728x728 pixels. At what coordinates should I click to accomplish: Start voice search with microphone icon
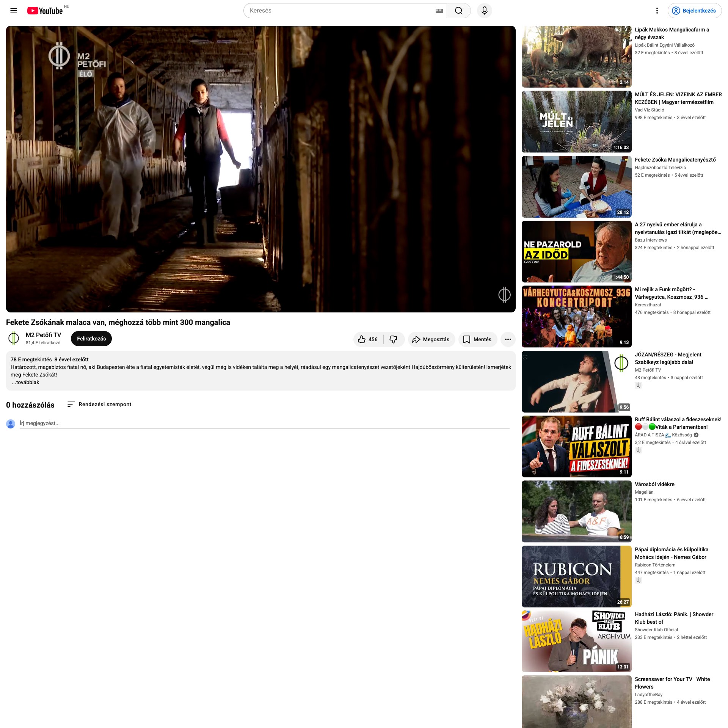485,11
